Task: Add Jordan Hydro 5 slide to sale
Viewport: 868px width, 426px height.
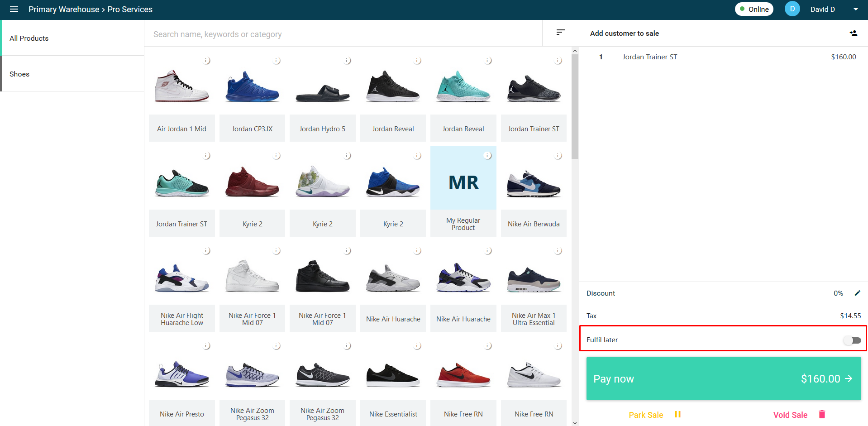Action: coord(322,99)
